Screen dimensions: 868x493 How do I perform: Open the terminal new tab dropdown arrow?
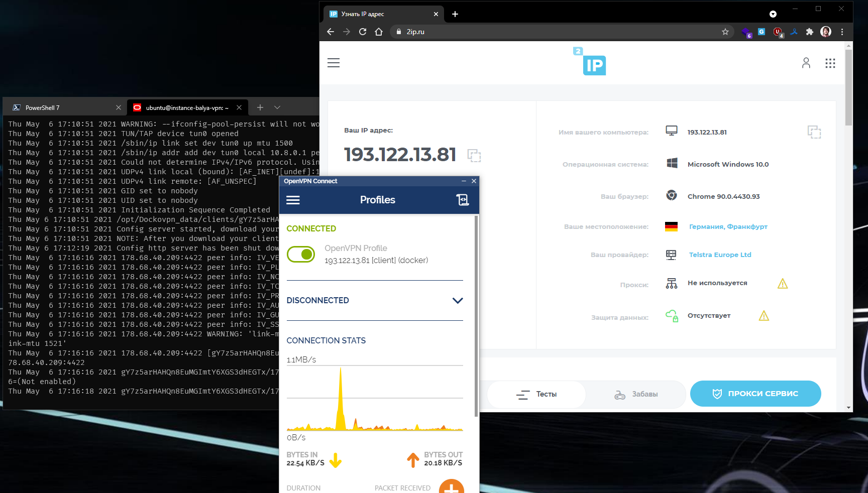click(x=277, y=107)
